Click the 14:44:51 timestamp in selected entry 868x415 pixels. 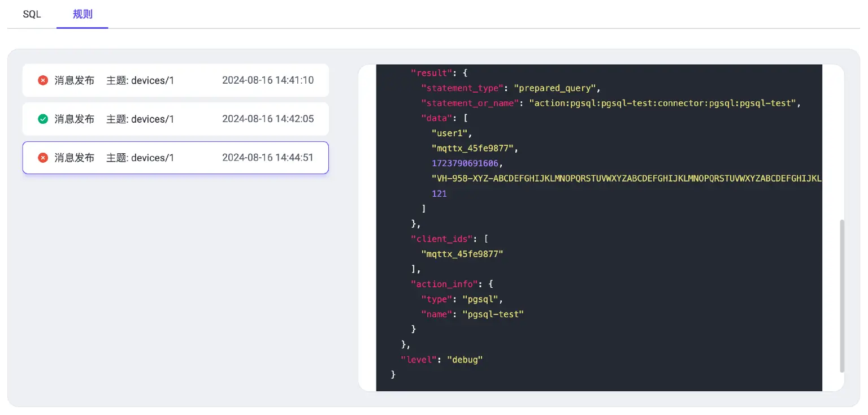coord(267,158)
